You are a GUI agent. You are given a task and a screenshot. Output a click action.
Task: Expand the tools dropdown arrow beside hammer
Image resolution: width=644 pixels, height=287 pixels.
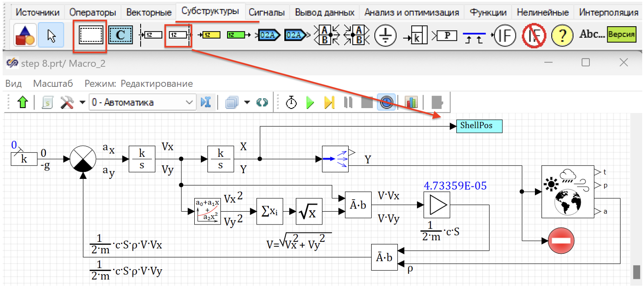pyautogui.click(x=82, y=103)
